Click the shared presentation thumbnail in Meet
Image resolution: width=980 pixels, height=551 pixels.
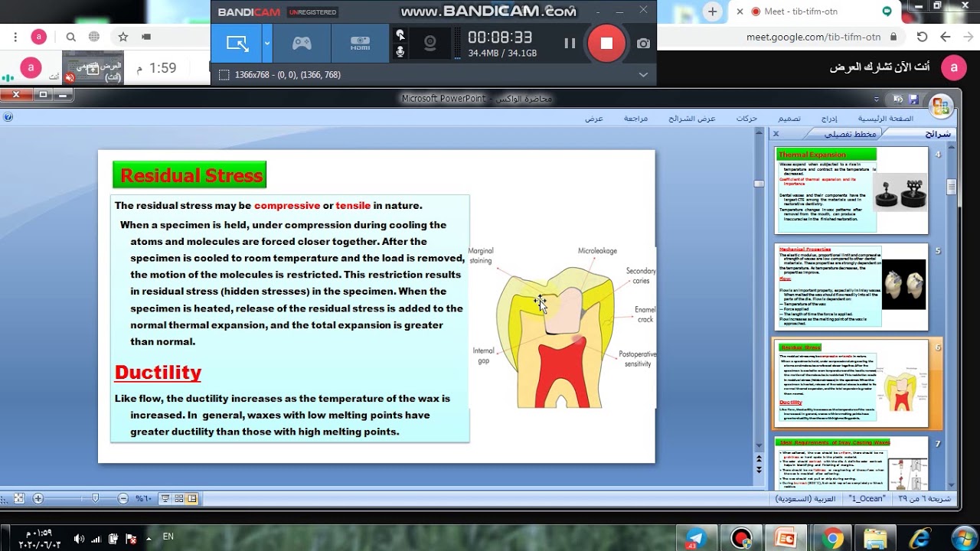click(x=93, y=68)
